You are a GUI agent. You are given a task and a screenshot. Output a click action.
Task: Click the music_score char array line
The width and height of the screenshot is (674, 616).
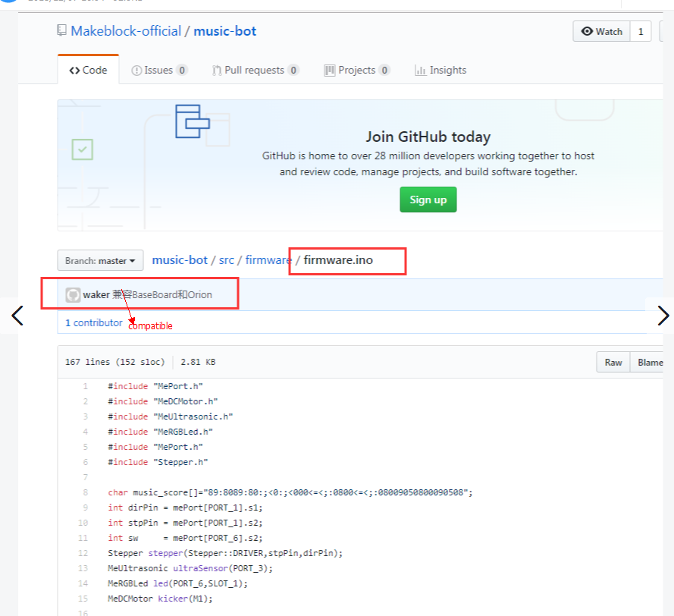(x=290, y=492)
